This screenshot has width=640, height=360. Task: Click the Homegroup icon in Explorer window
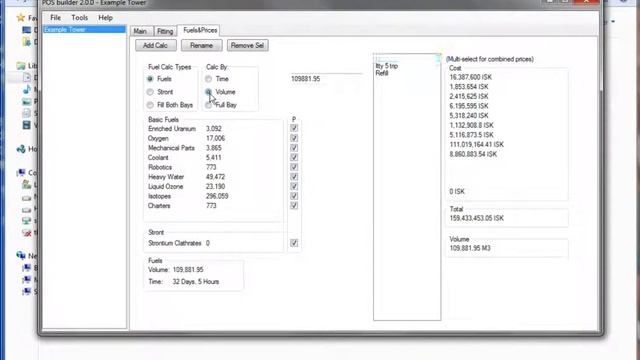[x=21, y=149]
